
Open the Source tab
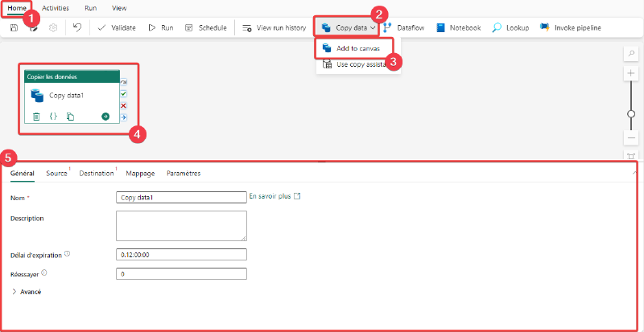click(56, 174)
